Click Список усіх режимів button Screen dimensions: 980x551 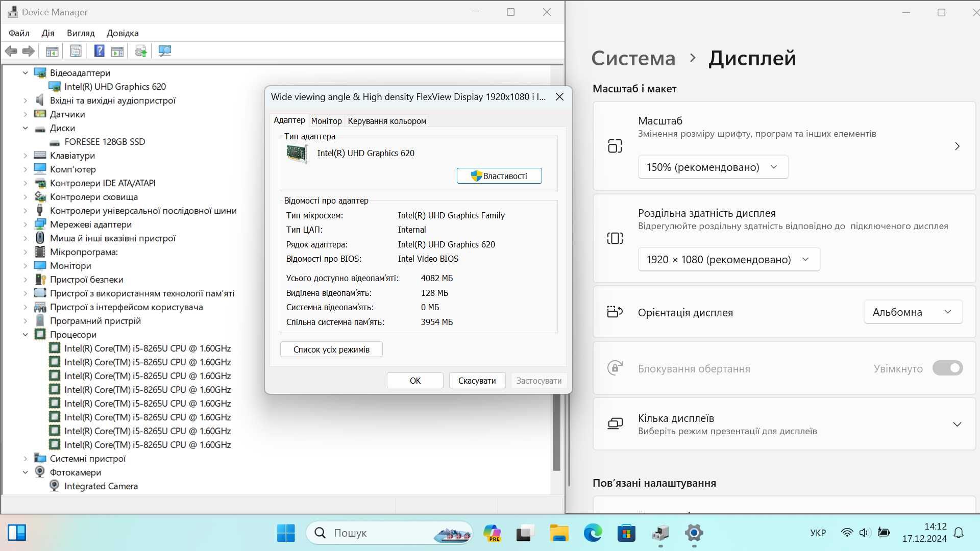[331, 349]
